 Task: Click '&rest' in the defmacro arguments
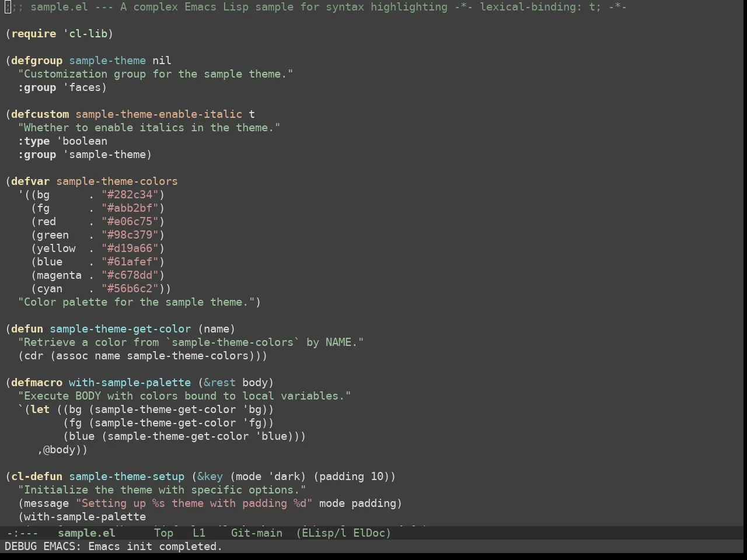(x=219, y=383)
